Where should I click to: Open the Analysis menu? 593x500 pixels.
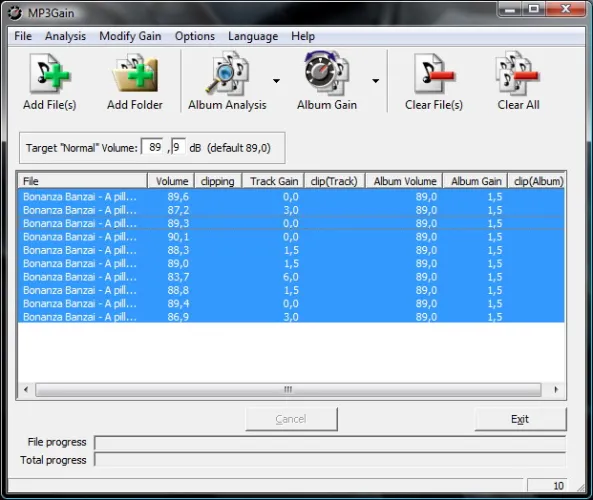(x=65, y=36)
